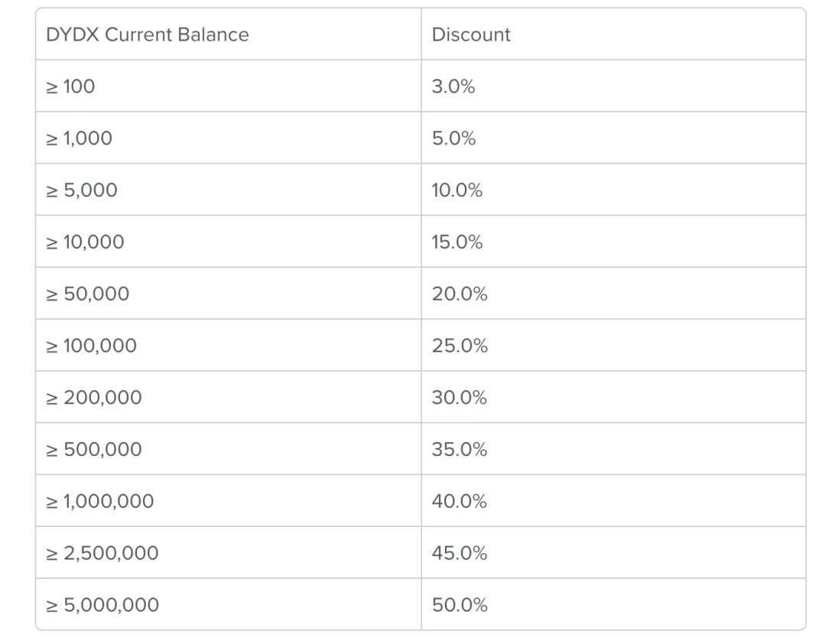Click the 15.0% discount cell
The height and width of the screenshot is (644, 826).
[613, 242]
